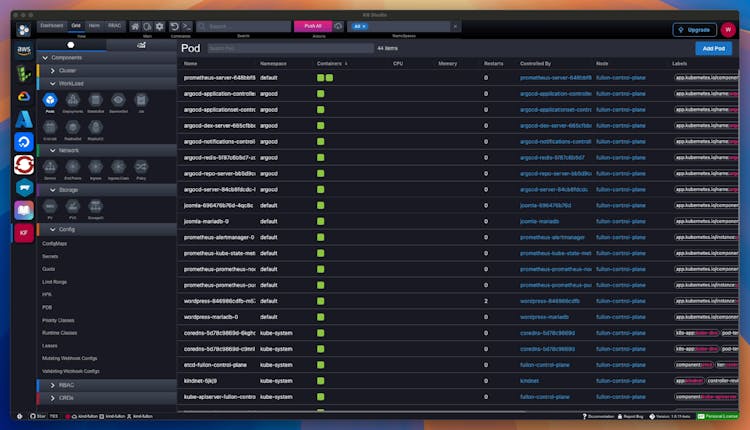The height and width of the screenshot is (430, 750).
Task: Open the Azure provider icon
Action: tap(23, 119)
